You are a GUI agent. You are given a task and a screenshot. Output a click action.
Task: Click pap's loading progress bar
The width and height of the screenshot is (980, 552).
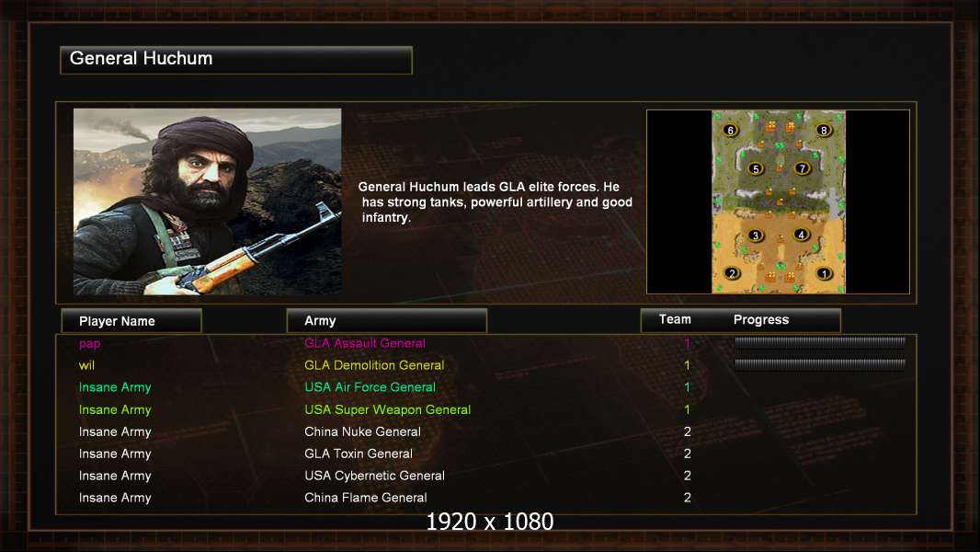(x=820, y=342)
